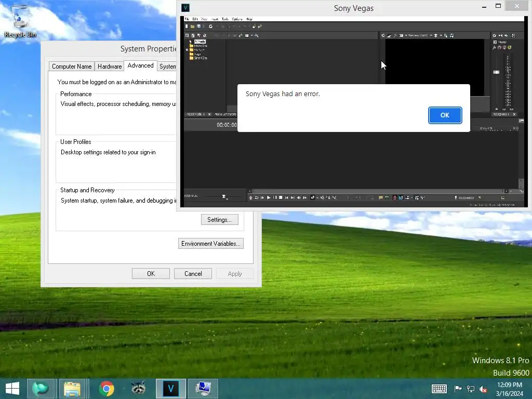Open the Edit menu in Sony Vegas
This screenshot has width=532, height=399.
point(195,19)
